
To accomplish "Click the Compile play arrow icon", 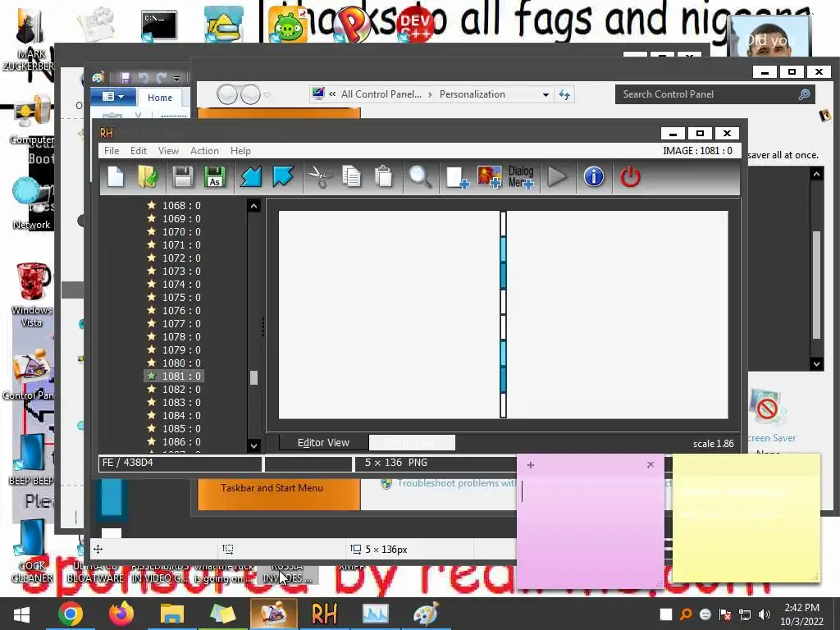I will (557, 177).
